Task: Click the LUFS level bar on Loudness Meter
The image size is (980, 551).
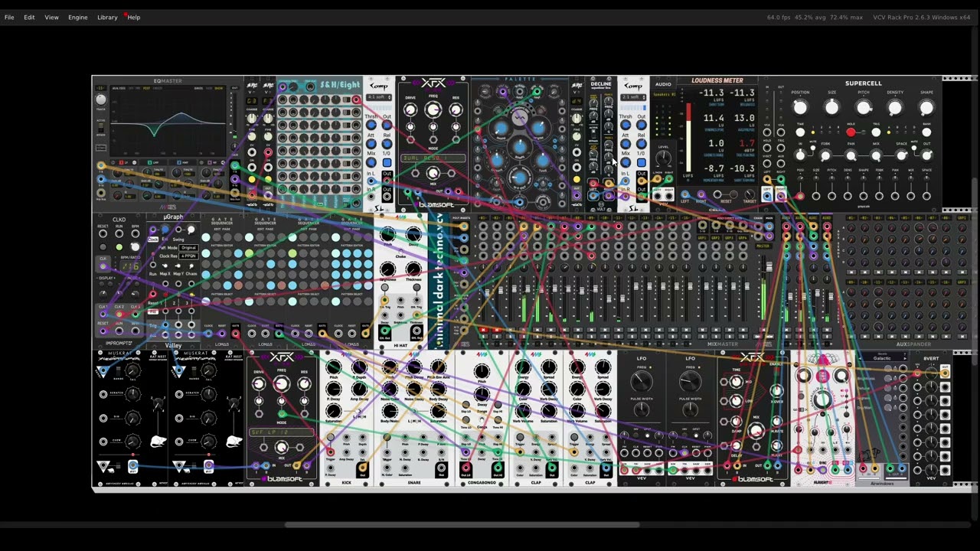Action: point(688,136)
